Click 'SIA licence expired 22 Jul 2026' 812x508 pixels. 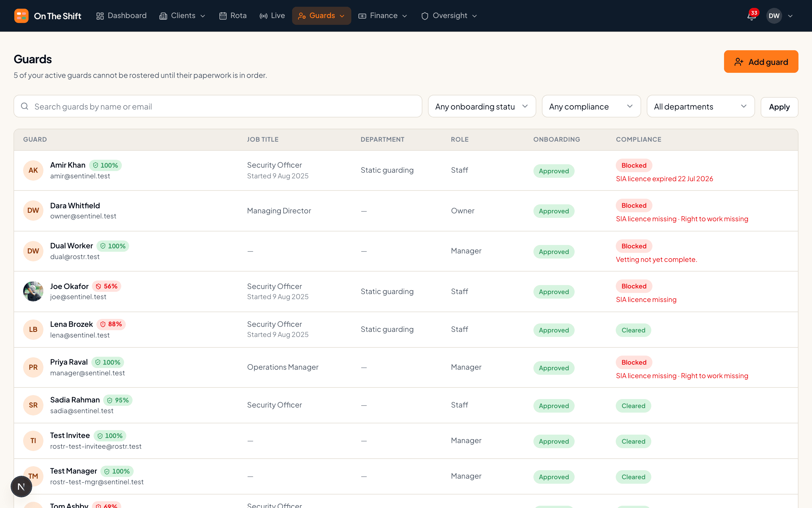click(x=664, y=179)
